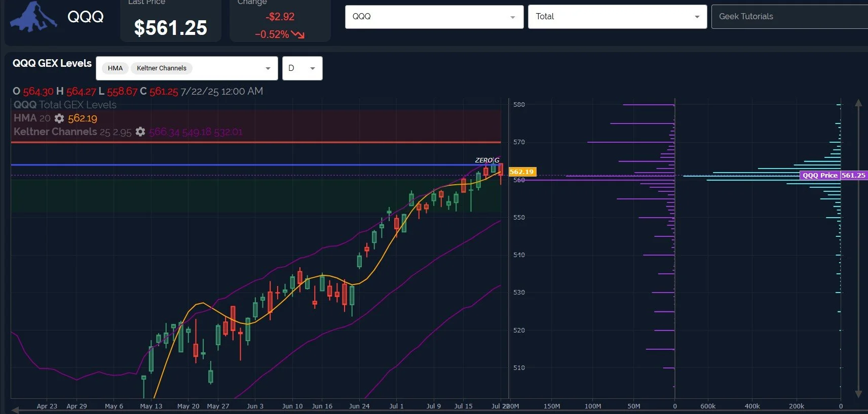
Task: Click the HMA 20 legend label
Action: click(x=32, y=118)
